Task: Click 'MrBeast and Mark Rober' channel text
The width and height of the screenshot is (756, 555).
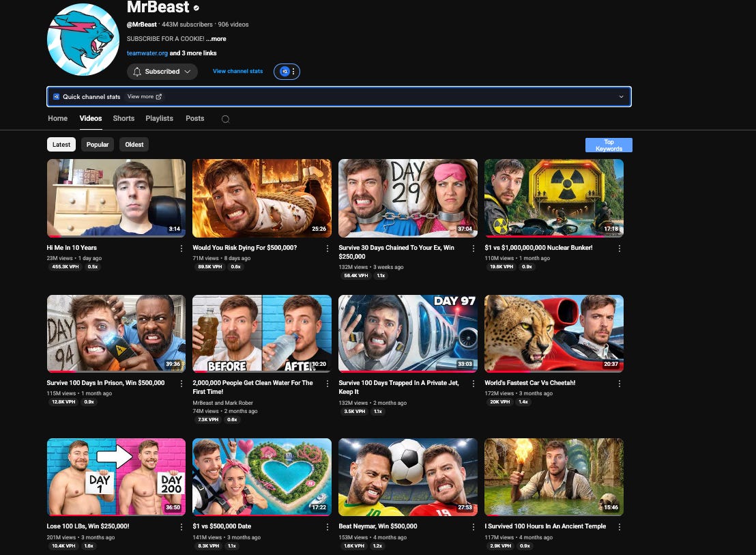Action: click(222, 403)
